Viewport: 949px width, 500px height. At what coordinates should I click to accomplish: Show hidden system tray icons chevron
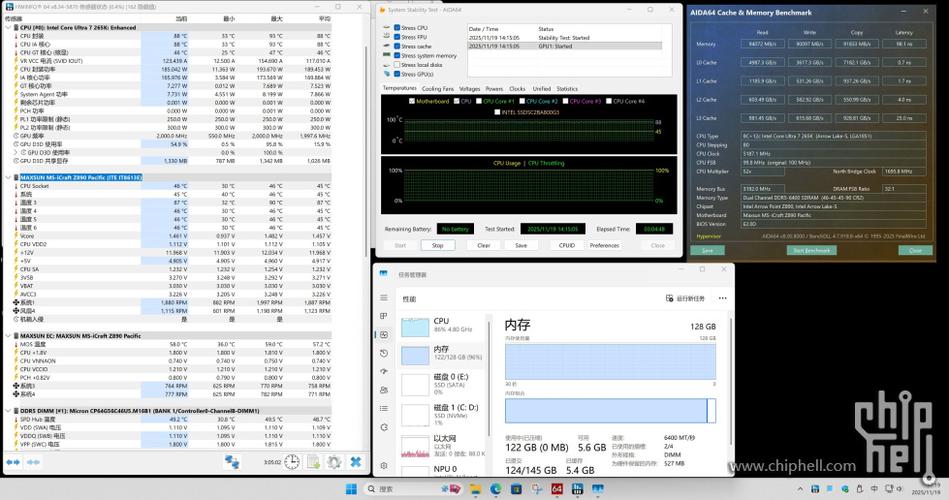click(x=800, y=488)
